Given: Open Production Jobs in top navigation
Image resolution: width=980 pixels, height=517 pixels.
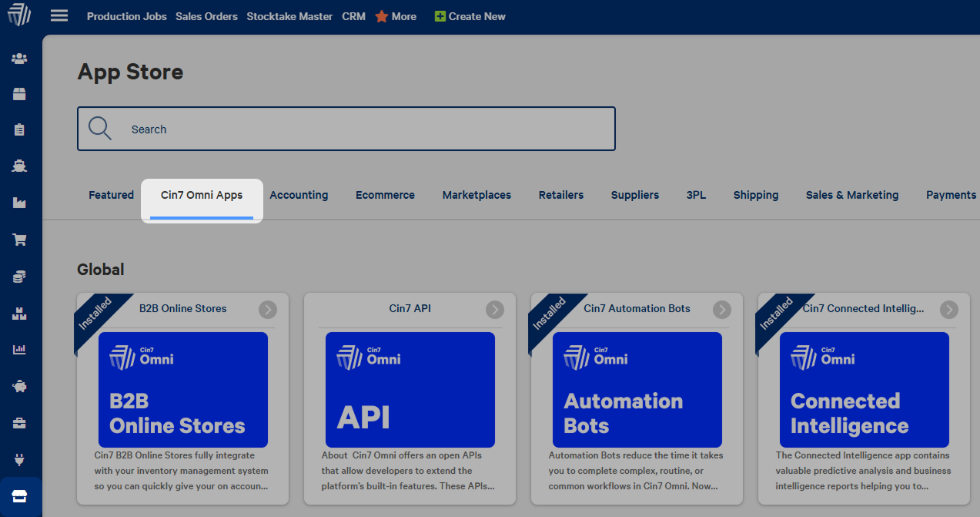Looking at the screenshot, I should coord(127,16).
